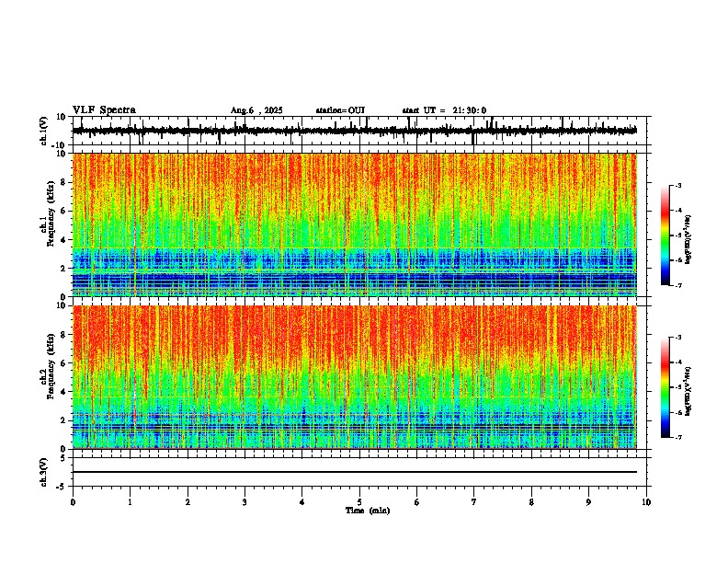Click the "-7" label on ch.2 colorbar
This screenshot has height=563, width=728.
(678, 437)
